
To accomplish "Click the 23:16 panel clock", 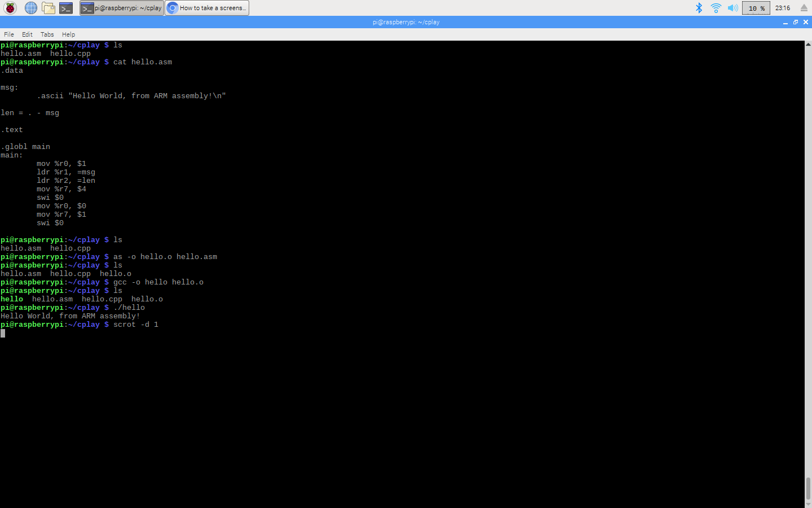I will point(783,8).
